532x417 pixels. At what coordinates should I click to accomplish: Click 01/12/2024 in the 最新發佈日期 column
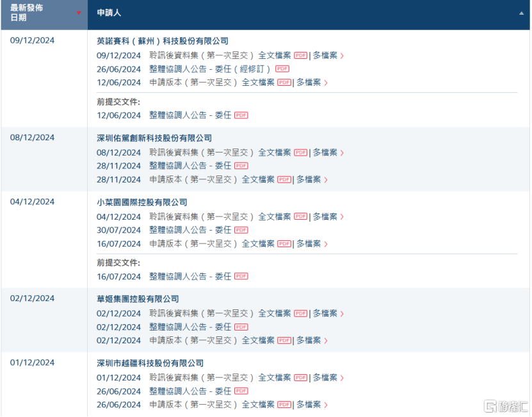tap(32, 363)
